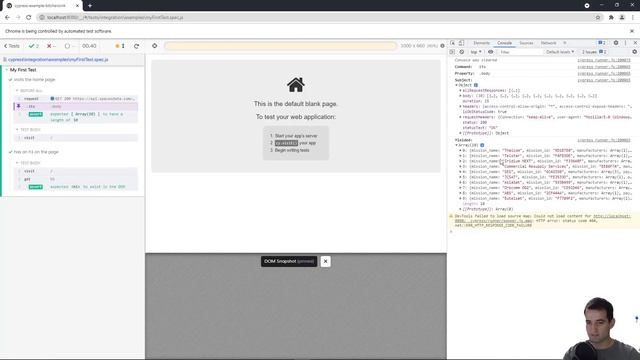Click DevTools inspect element picker icon
640x360 pixels.
pyautogui.click(x=453, y=43)
